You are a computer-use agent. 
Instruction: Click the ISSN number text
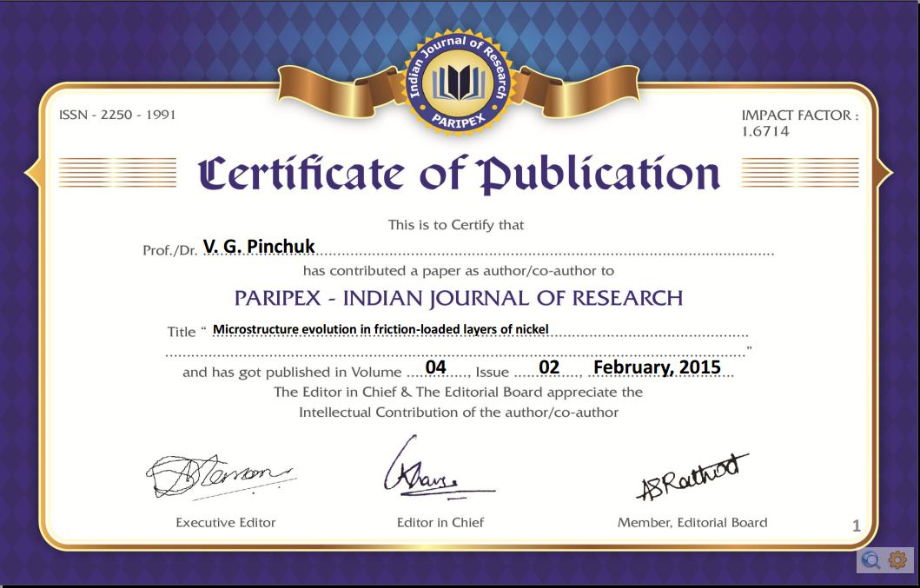(x=116, y=115)
